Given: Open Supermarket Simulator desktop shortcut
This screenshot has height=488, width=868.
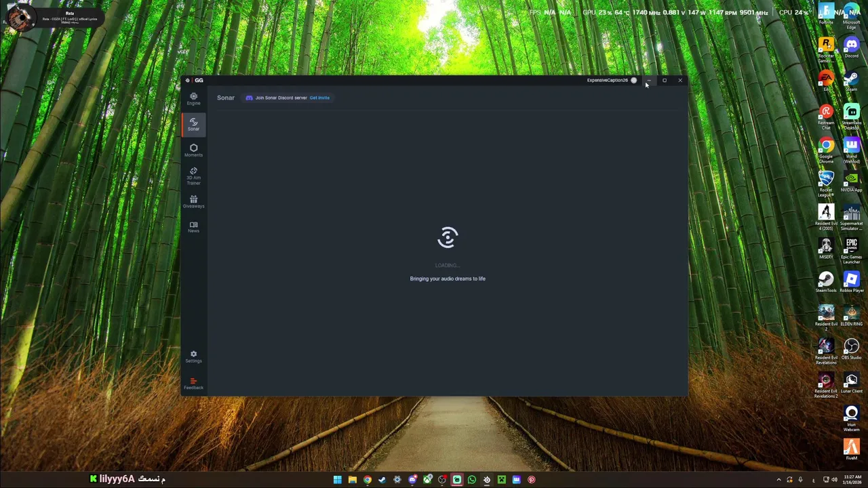Looking at the screenshot, I should pos(851,218).
